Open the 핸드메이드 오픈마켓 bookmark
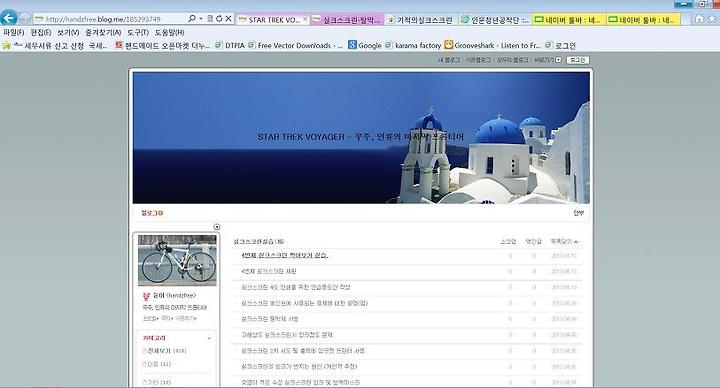Viewport: 720px width, 388px height. click(x=163, y=45)
